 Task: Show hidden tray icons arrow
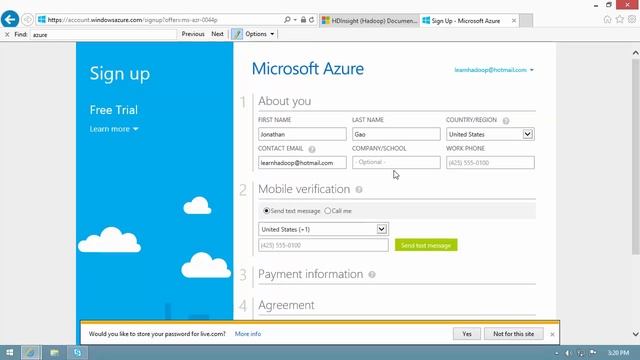557,353
